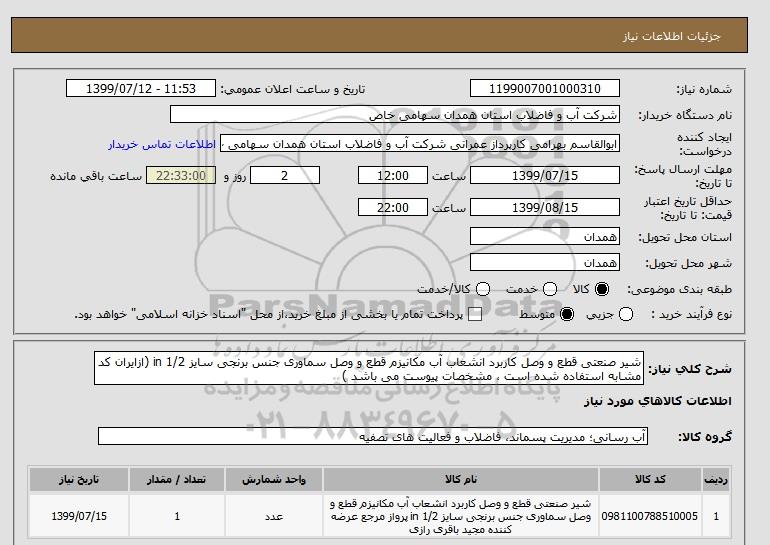Screen dimensions: 770x545
Task: Click the نام کالا column header
Action: click(x=461, y=480)
